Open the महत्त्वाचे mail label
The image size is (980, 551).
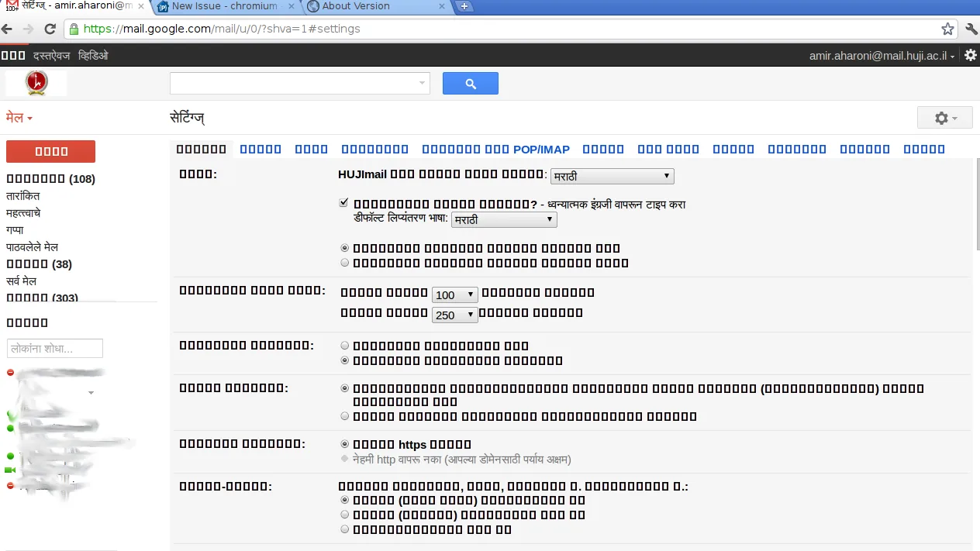click(23, 213)
